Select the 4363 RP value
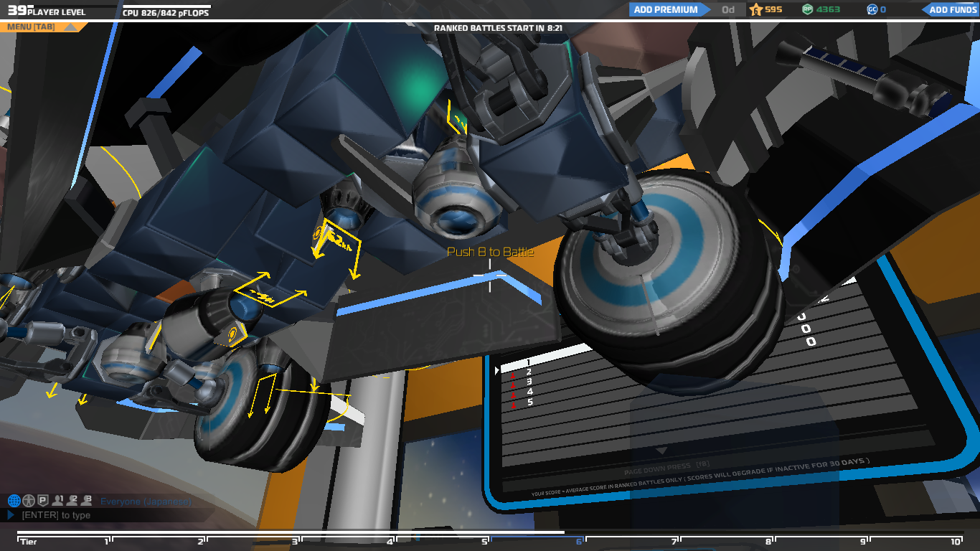 click(828, 9)
